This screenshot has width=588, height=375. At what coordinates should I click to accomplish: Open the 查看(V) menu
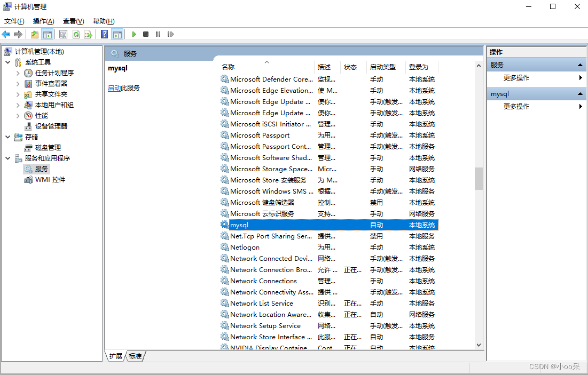click(74, 21)
